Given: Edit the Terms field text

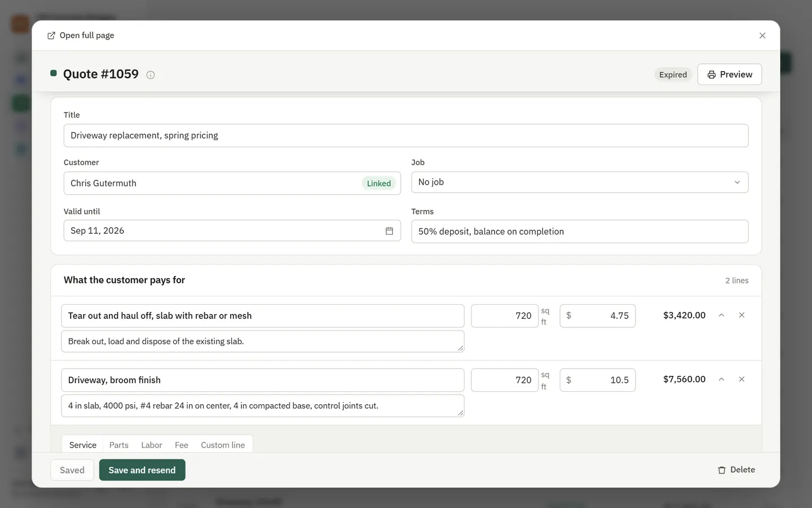Looking at the screenshot, I should pos(580,231).
